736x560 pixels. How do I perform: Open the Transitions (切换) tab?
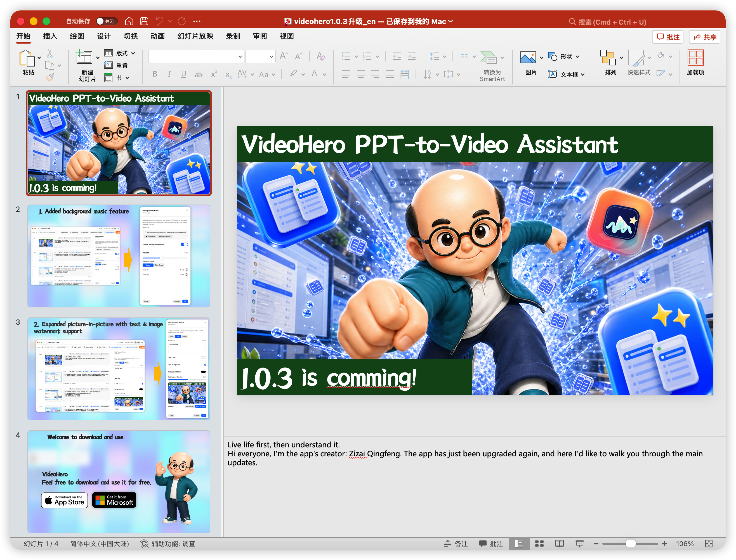(131, 36)
